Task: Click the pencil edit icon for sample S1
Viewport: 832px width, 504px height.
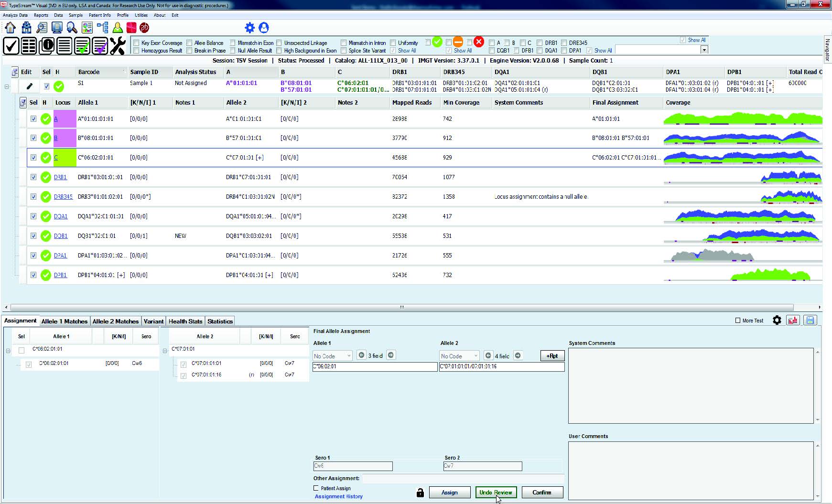Action: 30,86
